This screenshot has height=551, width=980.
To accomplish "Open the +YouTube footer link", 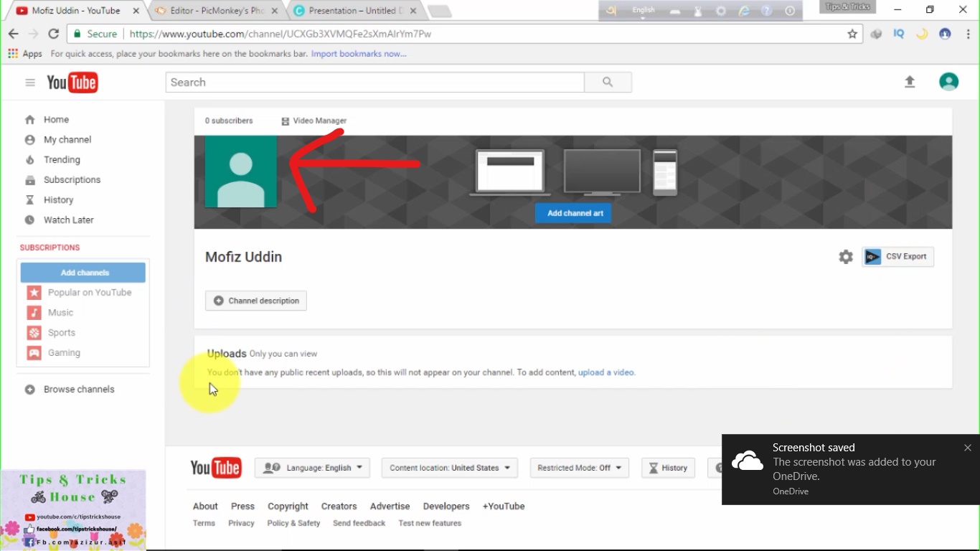I will point(504,507).
